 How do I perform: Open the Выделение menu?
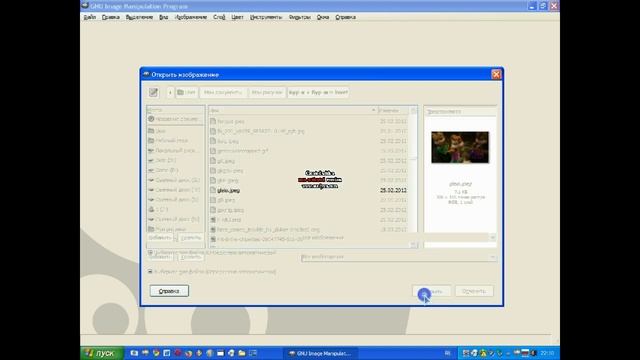[x=139, y=17]
